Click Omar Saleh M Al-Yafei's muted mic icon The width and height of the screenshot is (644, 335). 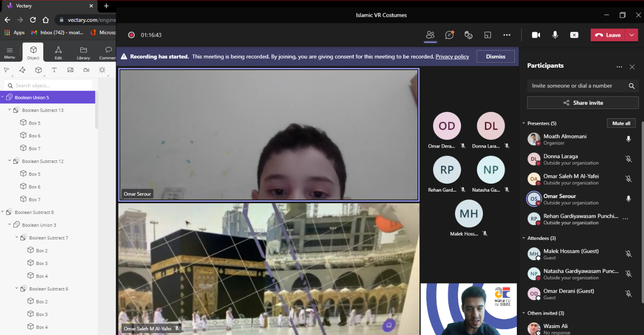click(x=628, y=179)
